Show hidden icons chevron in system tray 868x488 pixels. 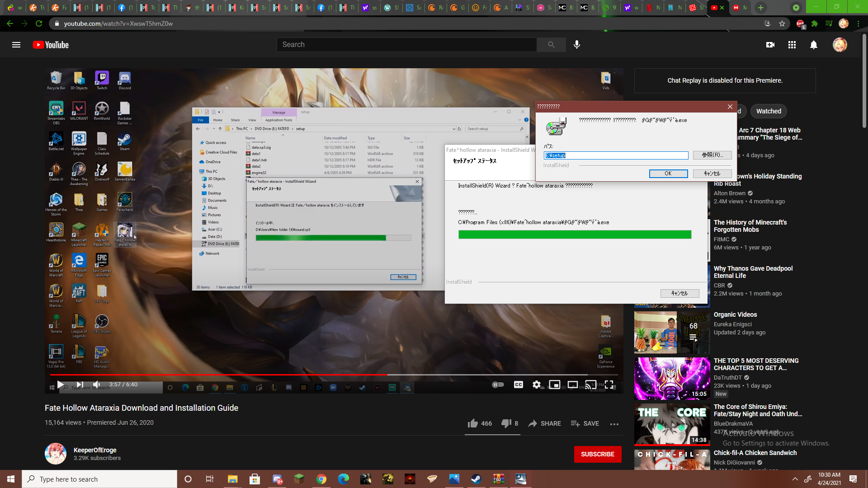click(795, 479)
